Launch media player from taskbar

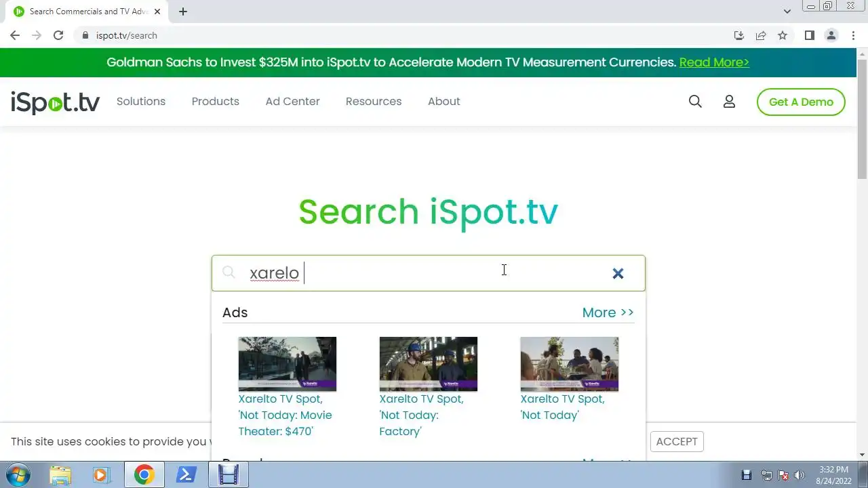coord(101,474)
